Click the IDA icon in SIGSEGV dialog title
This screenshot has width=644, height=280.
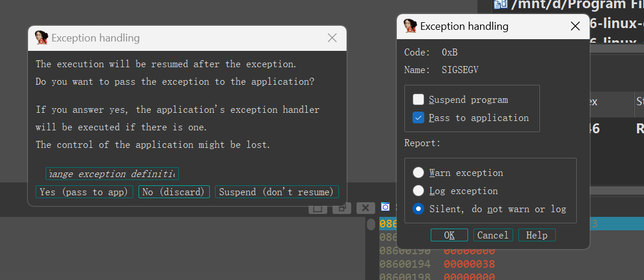pyautogui.click(x=410, y=26)
